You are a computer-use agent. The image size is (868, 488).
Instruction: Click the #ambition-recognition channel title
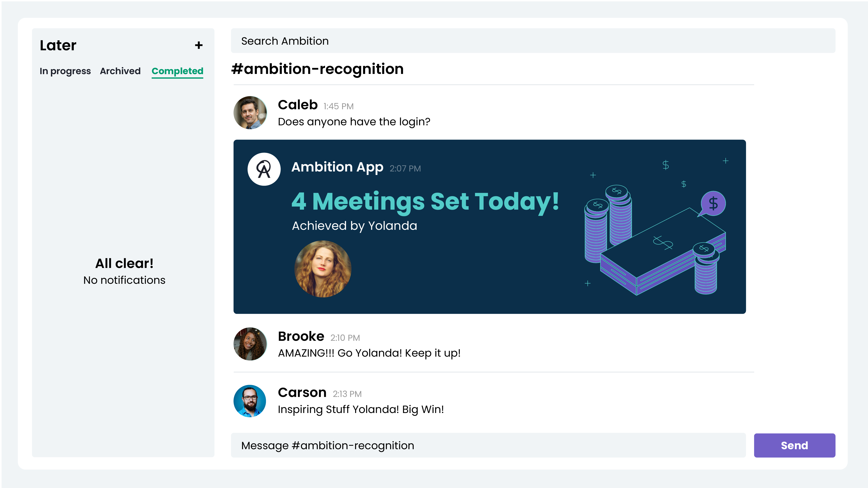pyautogui.click(x=317, y=69)
